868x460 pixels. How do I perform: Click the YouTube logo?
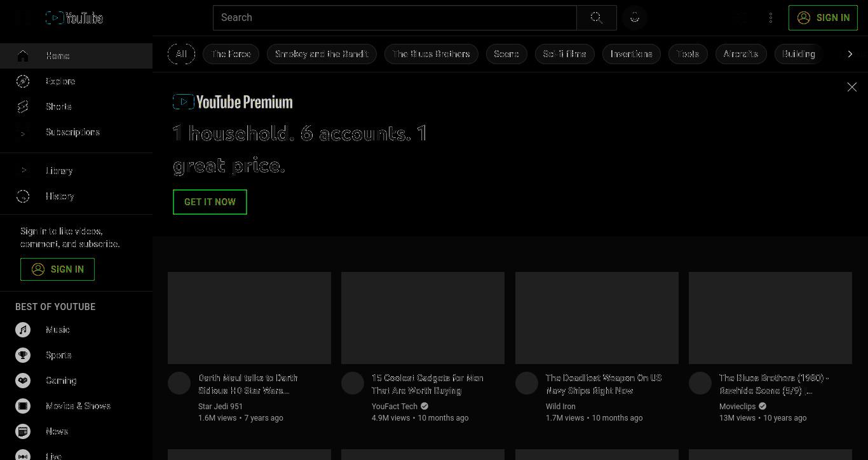[x=74, y=18]
